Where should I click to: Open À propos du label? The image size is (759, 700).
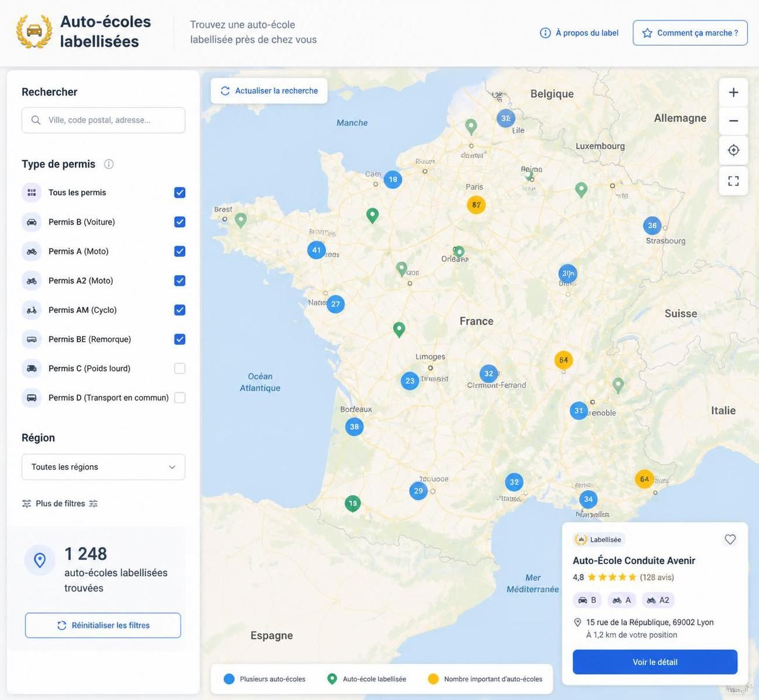(x=579, y=33)
